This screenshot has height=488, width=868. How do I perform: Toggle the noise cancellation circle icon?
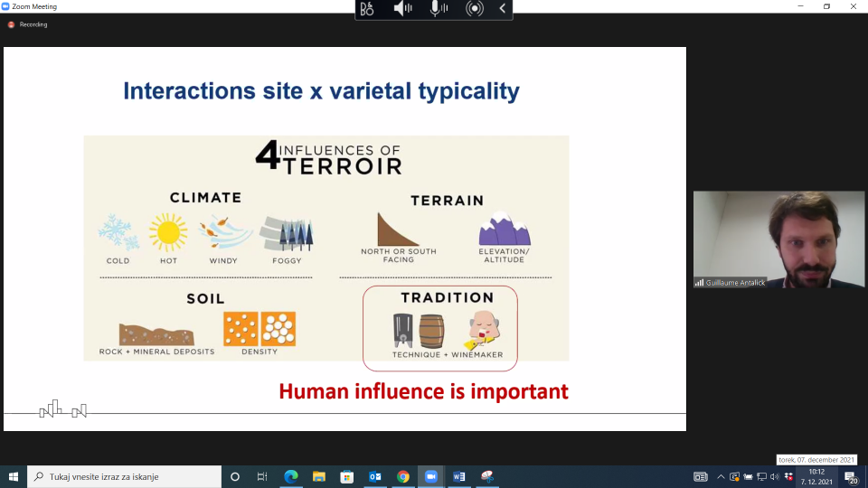(x=475, y=8)
